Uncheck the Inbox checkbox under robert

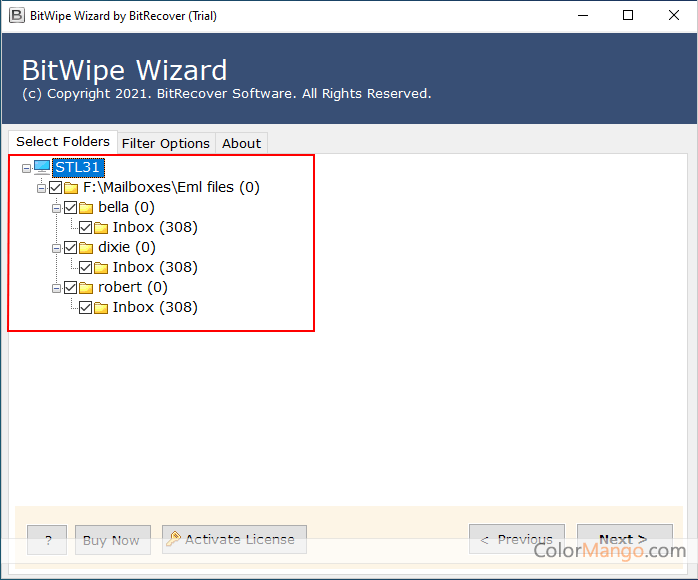pos(85,308)
